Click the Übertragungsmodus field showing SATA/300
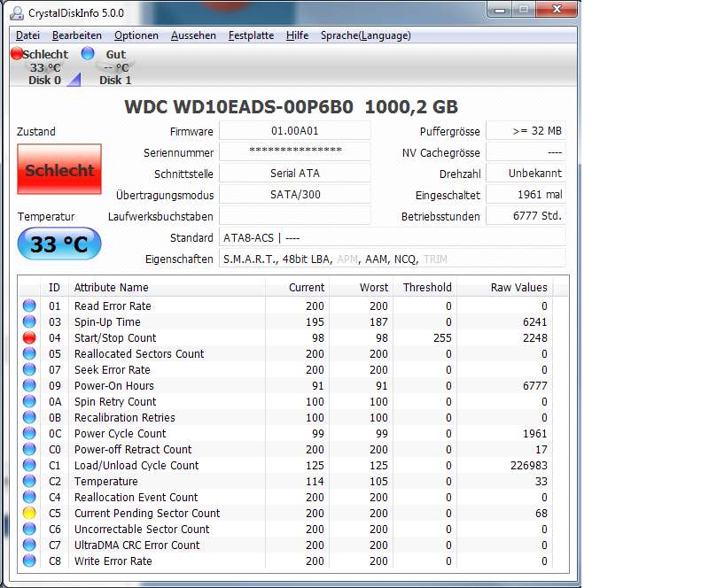 [294, 194]
